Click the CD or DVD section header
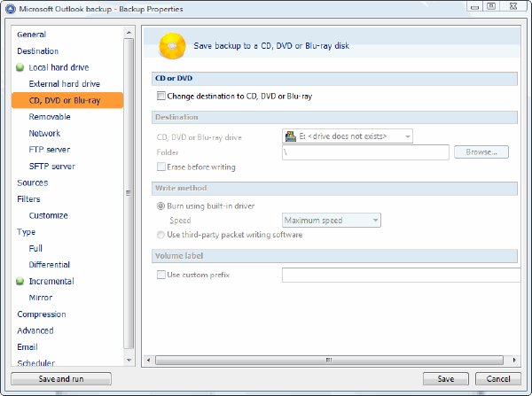The image size is (532, 396). [334, 78]
